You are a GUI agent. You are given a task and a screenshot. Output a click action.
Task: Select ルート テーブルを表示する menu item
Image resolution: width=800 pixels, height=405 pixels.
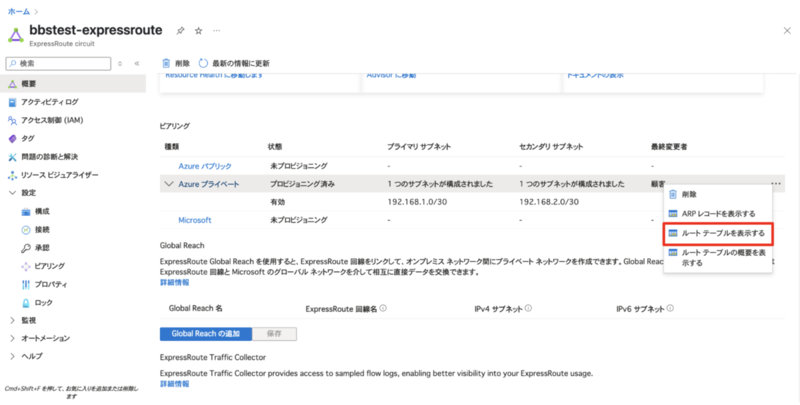[718, 233]
